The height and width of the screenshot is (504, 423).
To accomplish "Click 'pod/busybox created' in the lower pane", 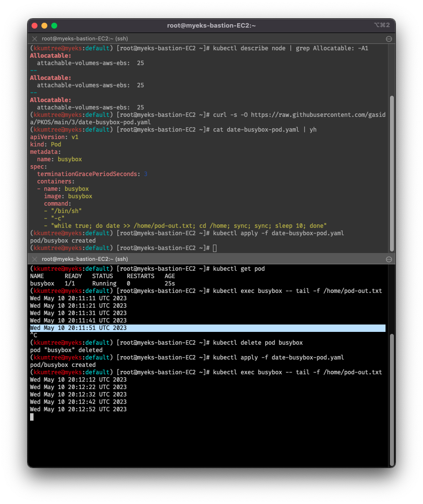I will pyautogui.click(x=63, y=365).
